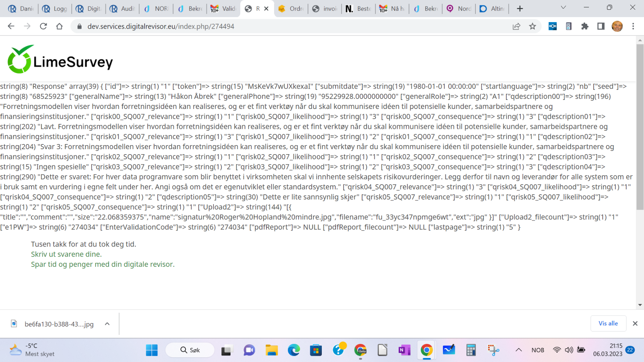Open Spar tid og penger link
Screen dimensions: 644x362
(x=103, y=264)
